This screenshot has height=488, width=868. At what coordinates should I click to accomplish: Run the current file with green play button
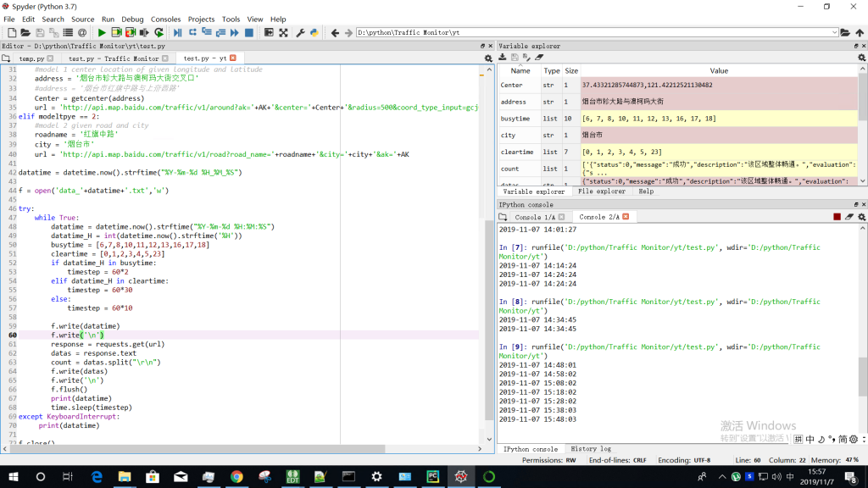(x=102, y=33)
